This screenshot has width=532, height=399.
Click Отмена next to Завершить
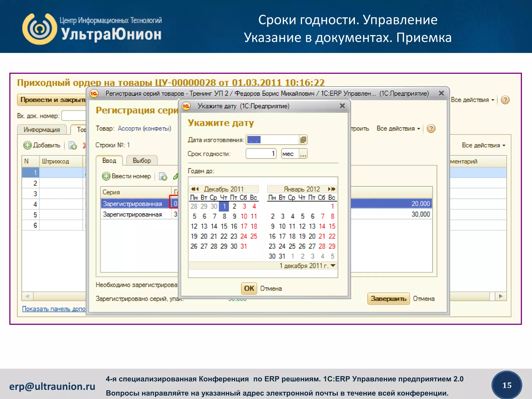coord(424,299)
